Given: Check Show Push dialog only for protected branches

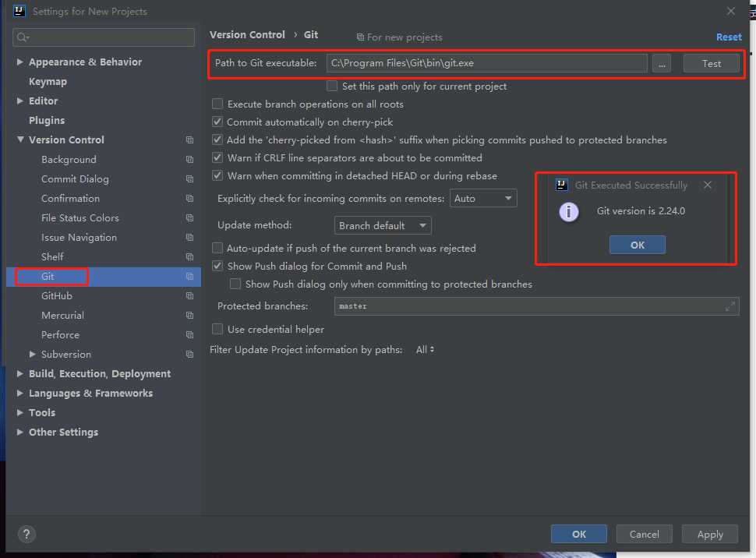Looking at the screenshot, I should pos(235,284).
